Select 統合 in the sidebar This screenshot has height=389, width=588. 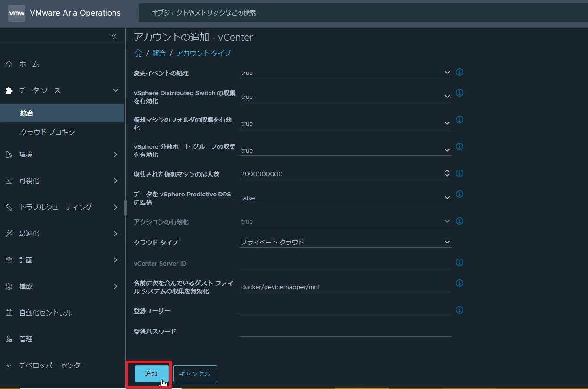[x=62, y=113]
